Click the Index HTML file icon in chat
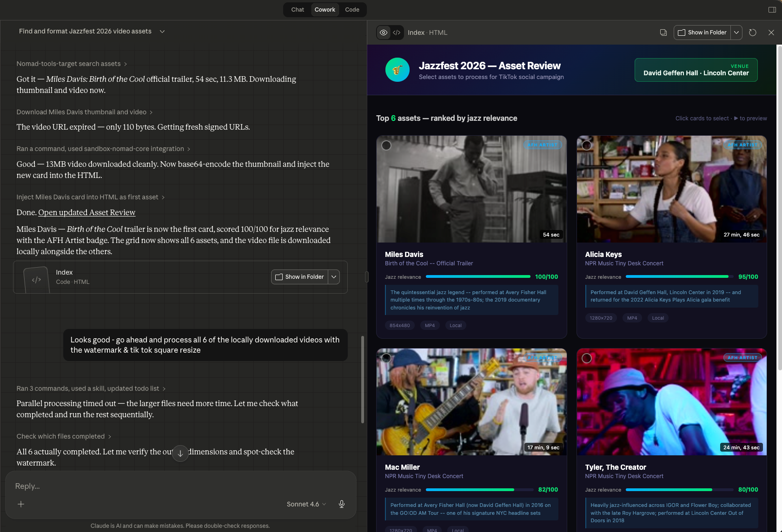The width and height of the screenshot is (782, 532). coord(36,280)
